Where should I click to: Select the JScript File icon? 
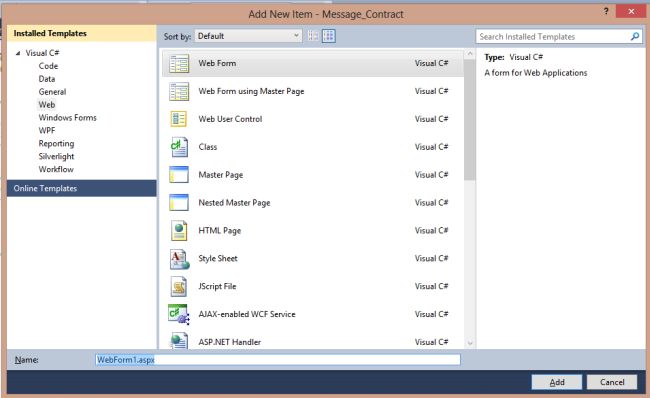[x=179, y=286]
